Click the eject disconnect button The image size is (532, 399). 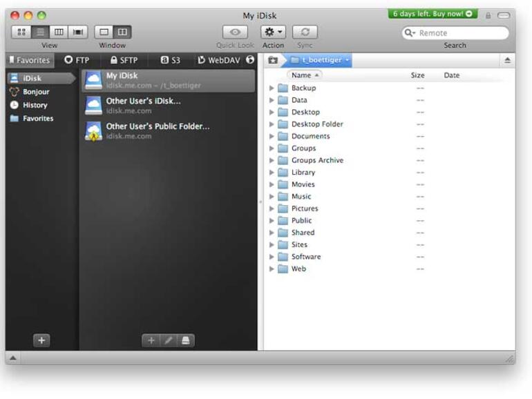tap(508, 60)
